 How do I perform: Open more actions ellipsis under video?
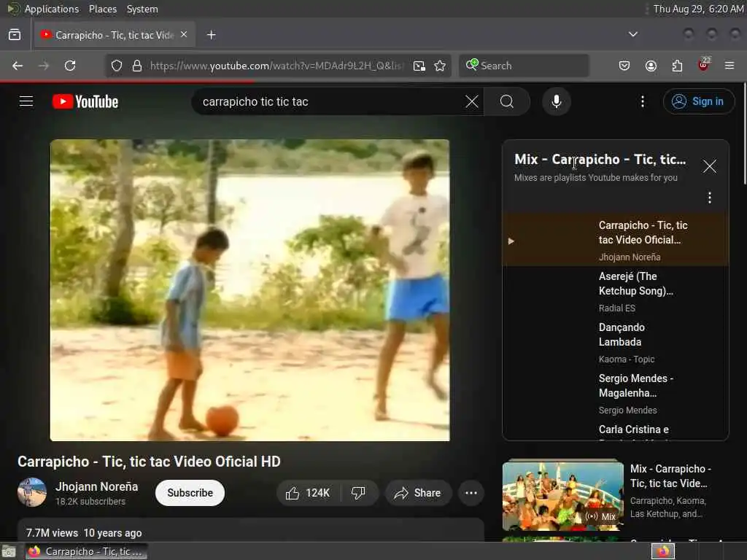(471, 493)
